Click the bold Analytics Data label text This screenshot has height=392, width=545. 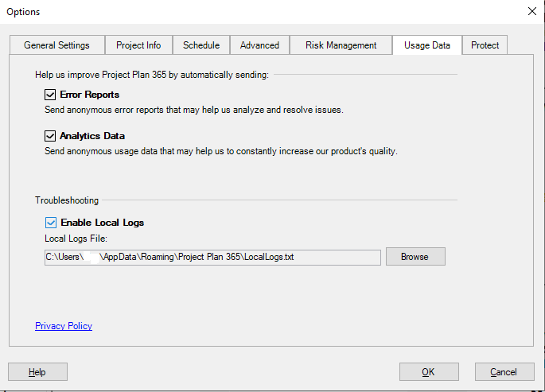click(92, 136)
